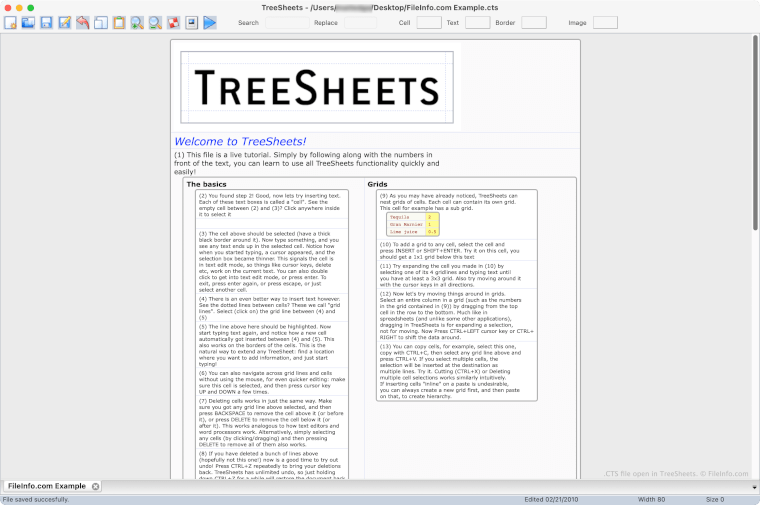760x505 pixels.
Task: Click the Copy toolbar icon
Action: click(100, 22)
